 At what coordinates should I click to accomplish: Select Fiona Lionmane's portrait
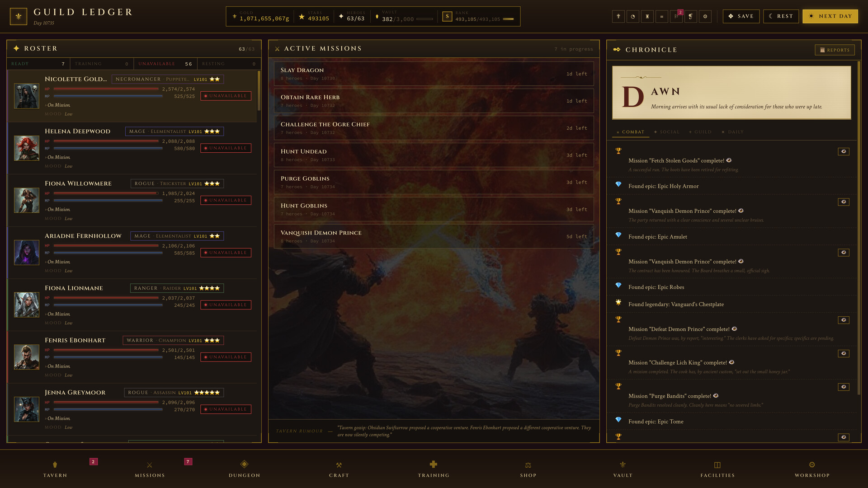tap(27, 305)
